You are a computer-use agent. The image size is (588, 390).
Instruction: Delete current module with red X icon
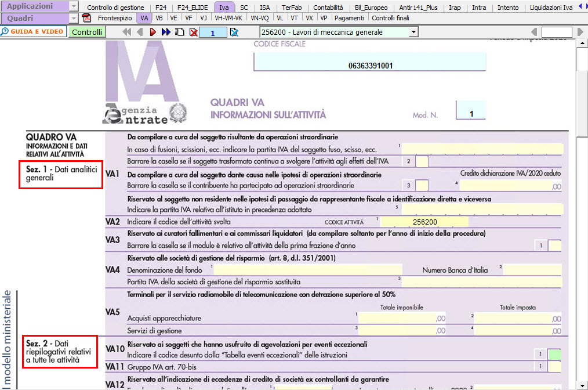(194, 32)
